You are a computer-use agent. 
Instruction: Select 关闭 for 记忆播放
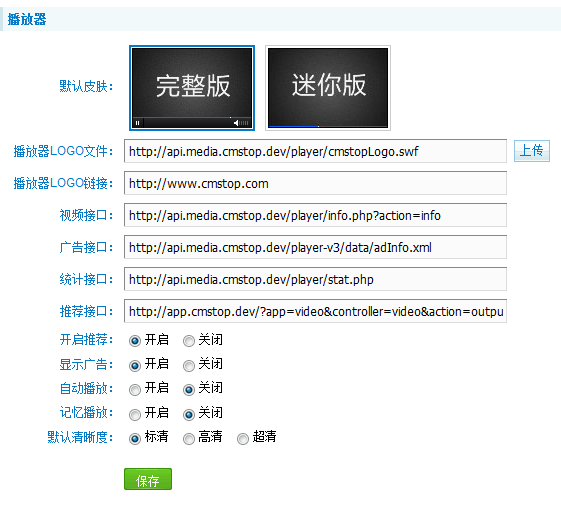[x=189, y=415]
